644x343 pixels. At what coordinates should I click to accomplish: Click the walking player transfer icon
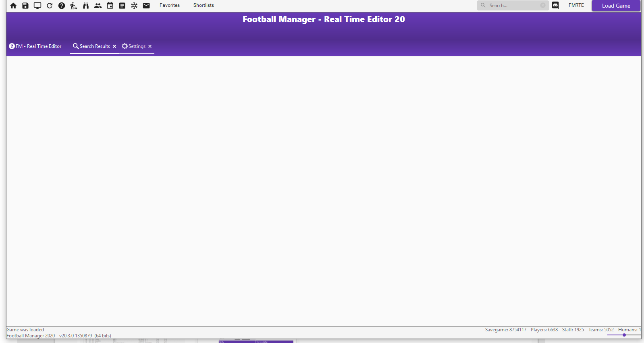[74, 6]
